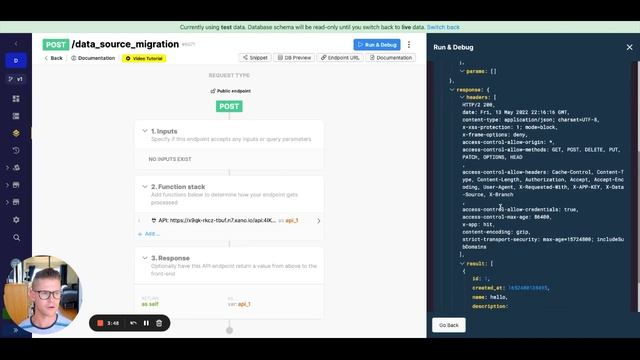Image resolution: width=640 pixels, height=360 pixels.
Task: Click the green POST node
Action: point(229,106)
